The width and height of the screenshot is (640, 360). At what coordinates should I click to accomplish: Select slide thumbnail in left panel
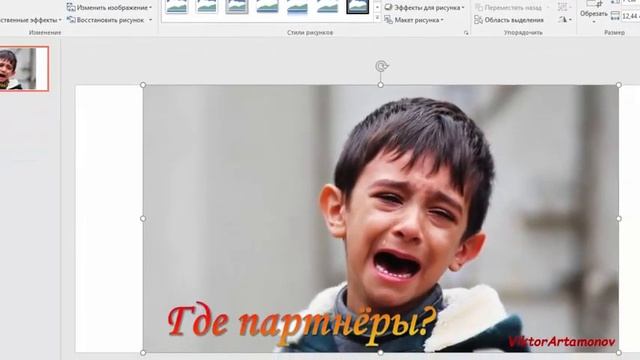pos(24,69)
